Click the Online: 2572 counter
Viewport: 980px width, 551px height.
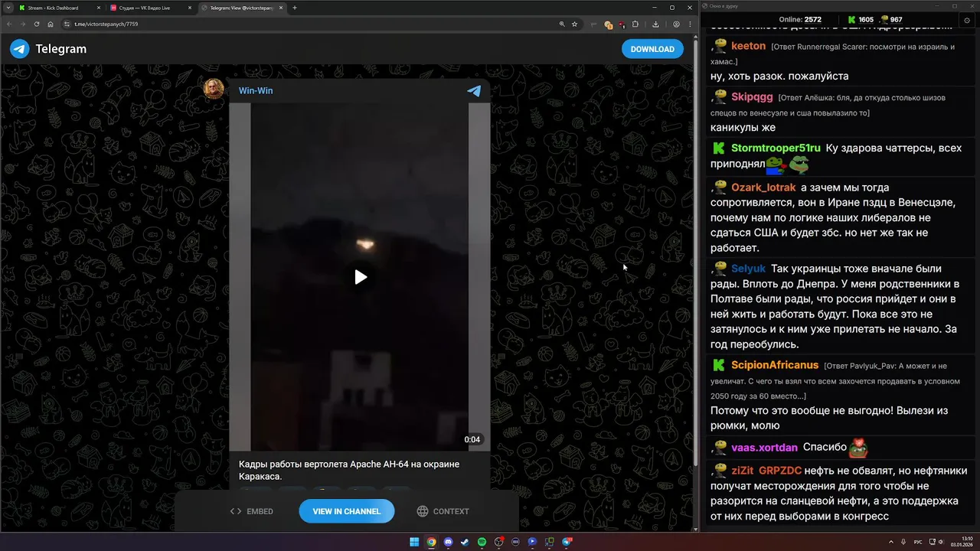pyautogui.click(x=799, y=19)
